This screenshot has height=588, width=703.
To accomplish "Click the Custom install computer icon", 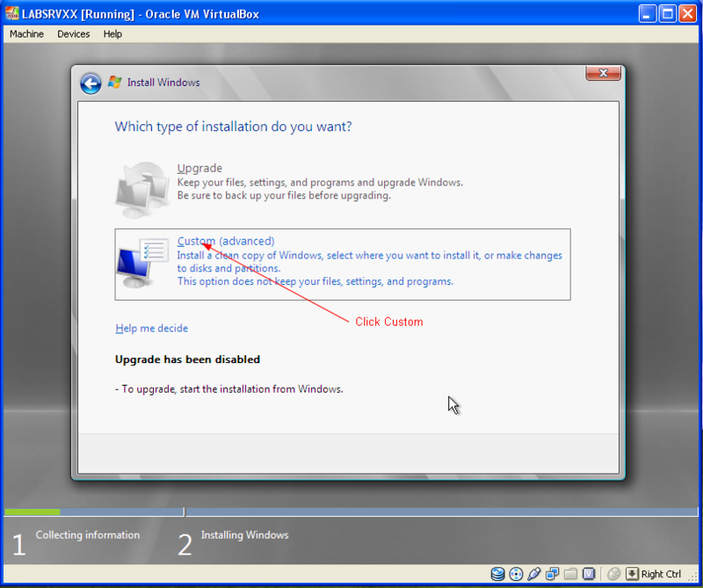I will (142, 263).
